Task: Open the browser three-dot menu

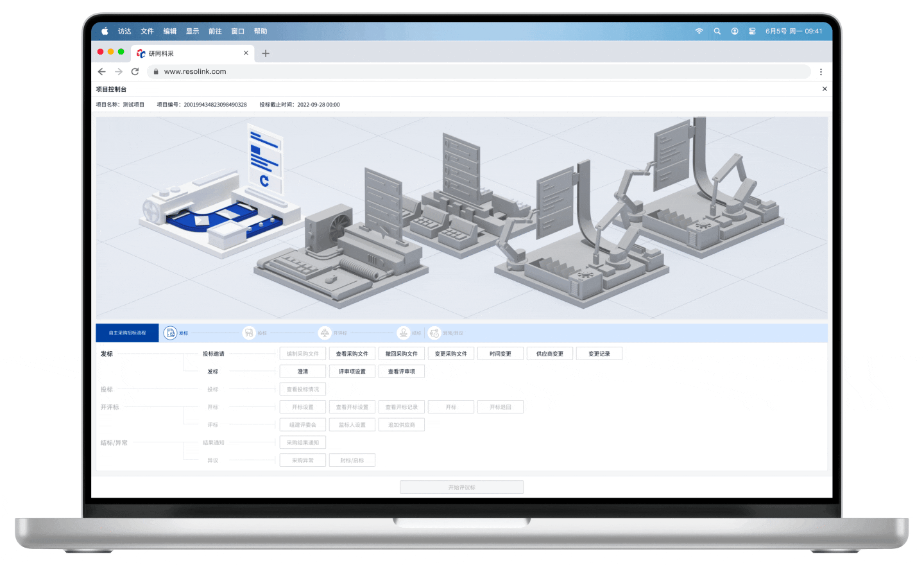Action: point(821,72)
